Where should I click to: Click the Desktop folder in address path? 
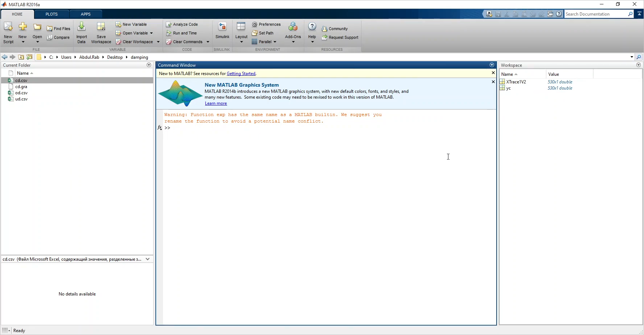click(115, 57)
